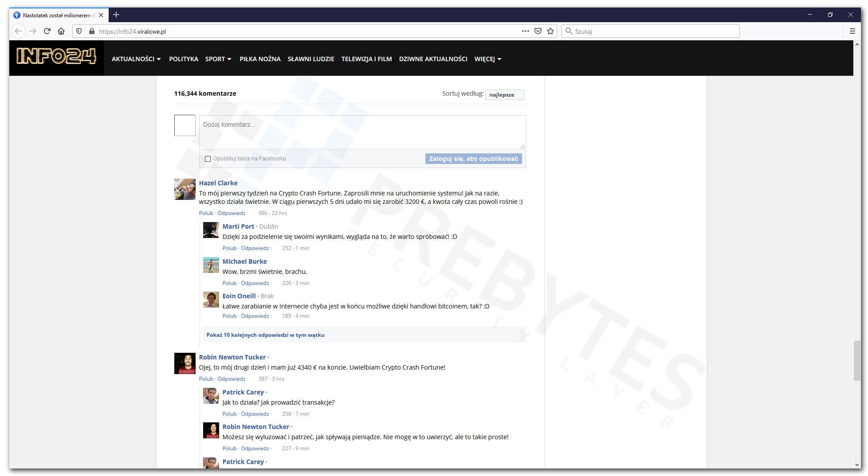
Task: Reply to Robin Newton Tucker's 4340 € comment
Action: pyautogui.click(x=232, y=379)
